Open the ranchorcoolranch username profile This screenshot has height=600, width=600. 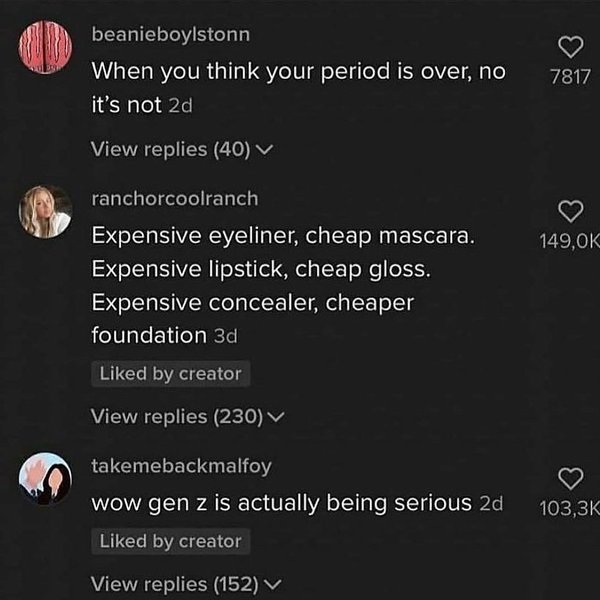[174, 199]
